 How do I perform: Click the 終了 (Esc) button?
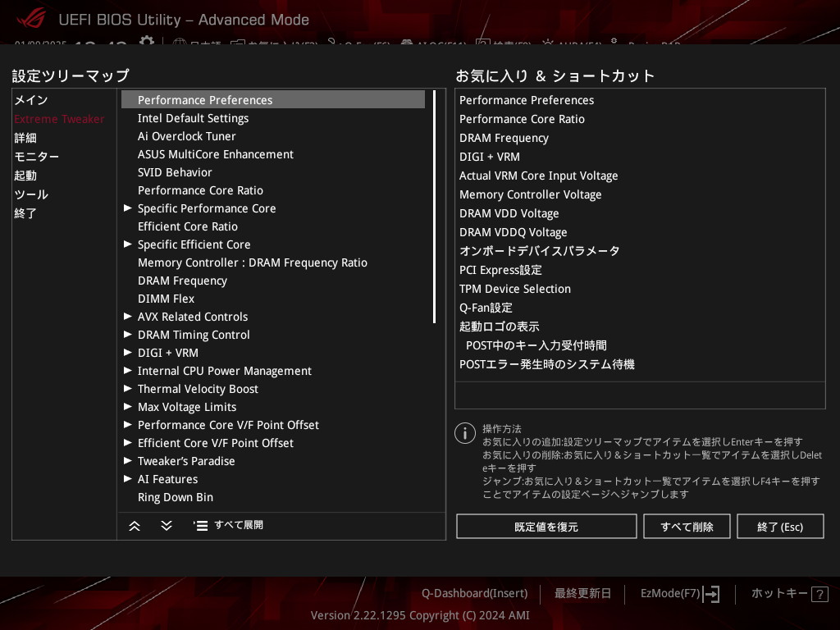click(779, 527)
